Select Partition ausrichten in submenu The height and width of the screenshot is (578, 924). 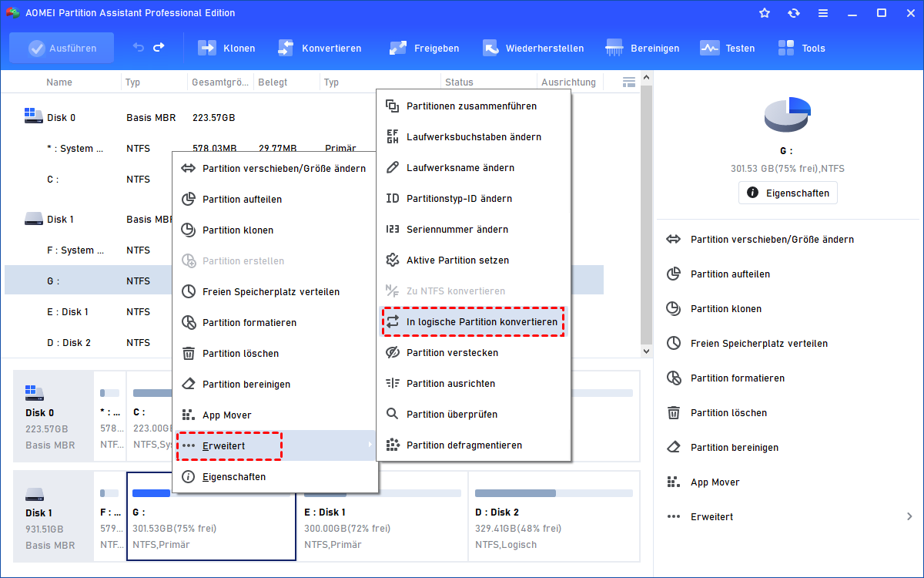(474, 384)
